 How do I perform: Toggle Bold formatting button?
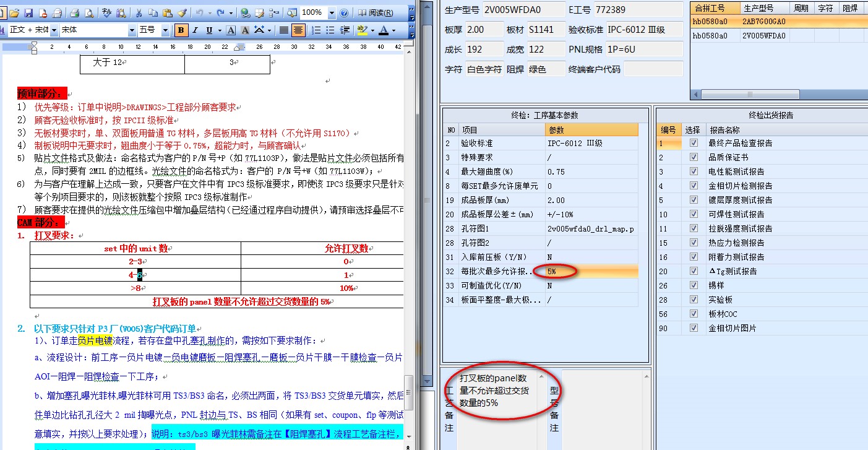(181, 30)
